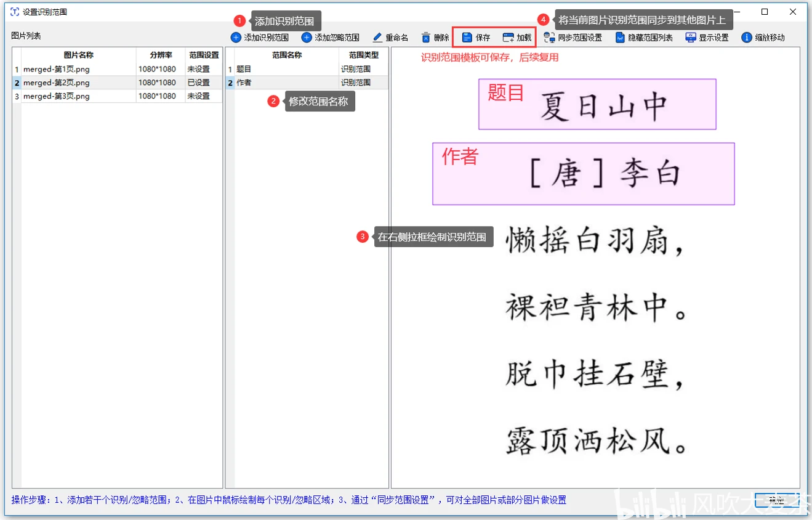Click the poem line 露顶洒松风 in the preview

click(596, 440)
